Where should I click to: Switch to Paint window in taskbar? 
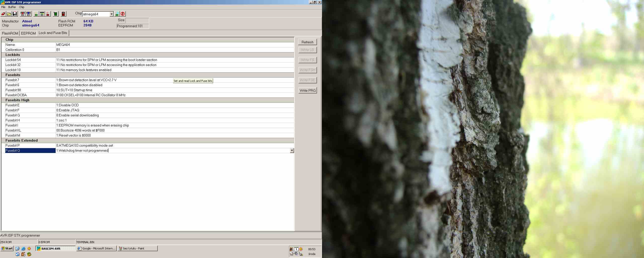coord(137,248)
